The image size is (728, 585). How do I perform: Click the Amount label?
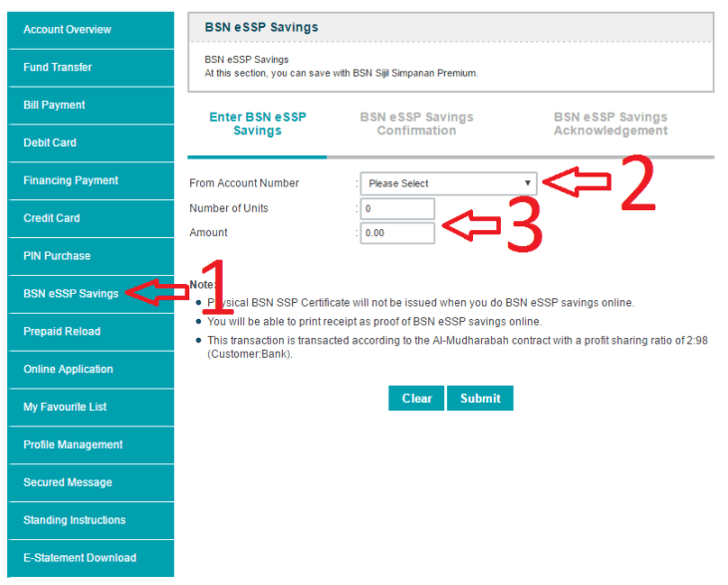click(x=208, y=233)
